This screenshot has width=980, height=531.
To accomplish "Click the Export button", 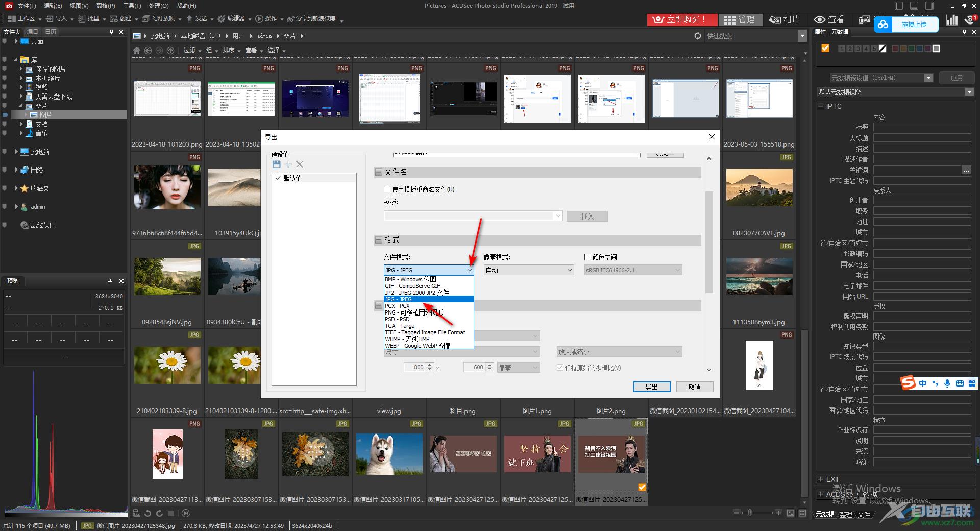I will click(x=652, y=387).
